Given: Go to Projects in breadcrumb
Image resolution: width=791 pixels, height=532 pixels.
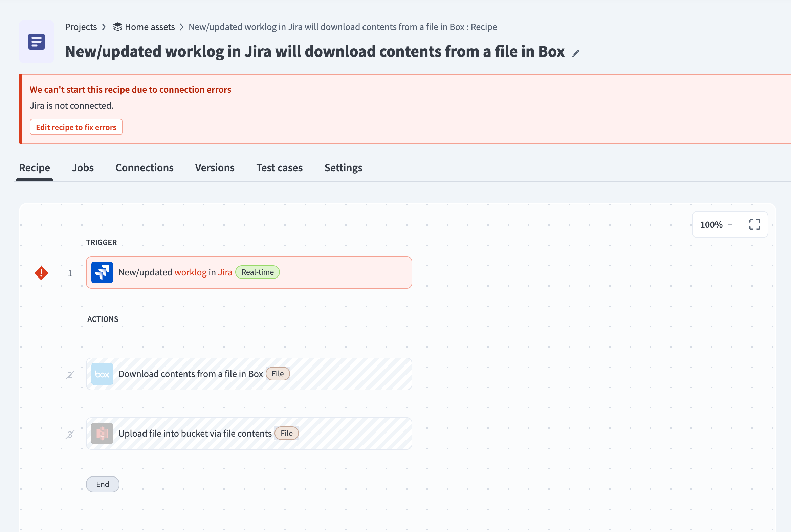Looking at the screenshot, I should [x=81, y=27].
